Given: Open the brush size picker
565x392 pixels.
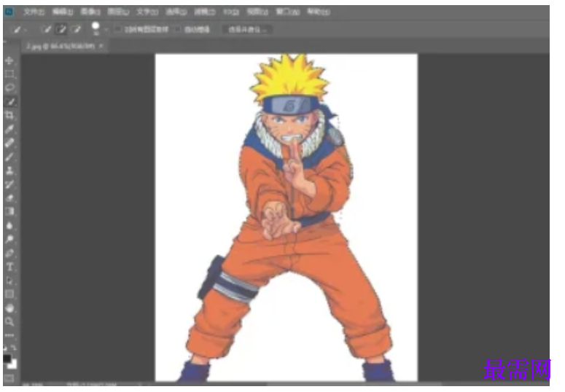Looking at the screenshot, I should coord(96,28).
